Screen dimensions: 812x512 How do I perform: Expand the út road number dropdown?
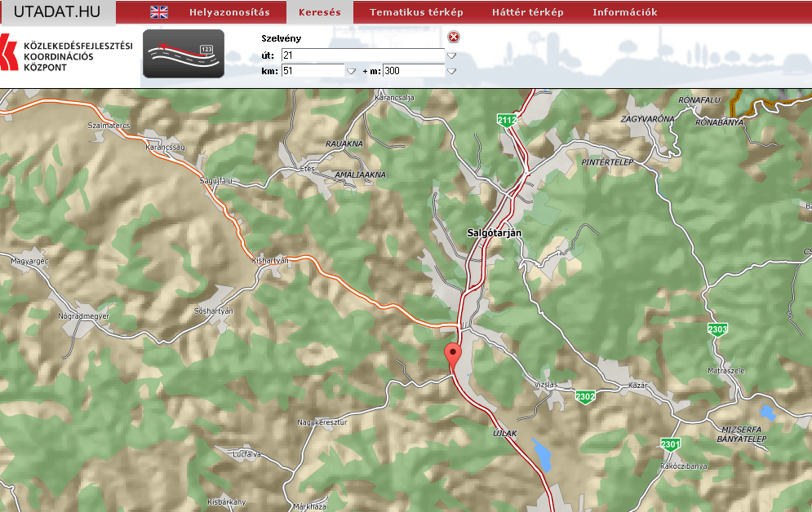(x=451, y=55)
